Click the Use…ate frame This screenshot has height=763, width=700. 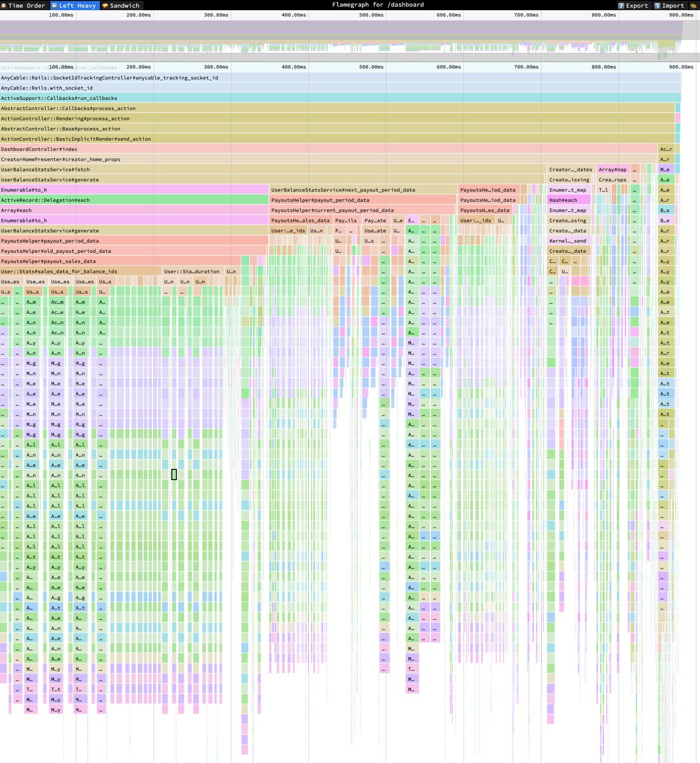[x=376, y=230]
